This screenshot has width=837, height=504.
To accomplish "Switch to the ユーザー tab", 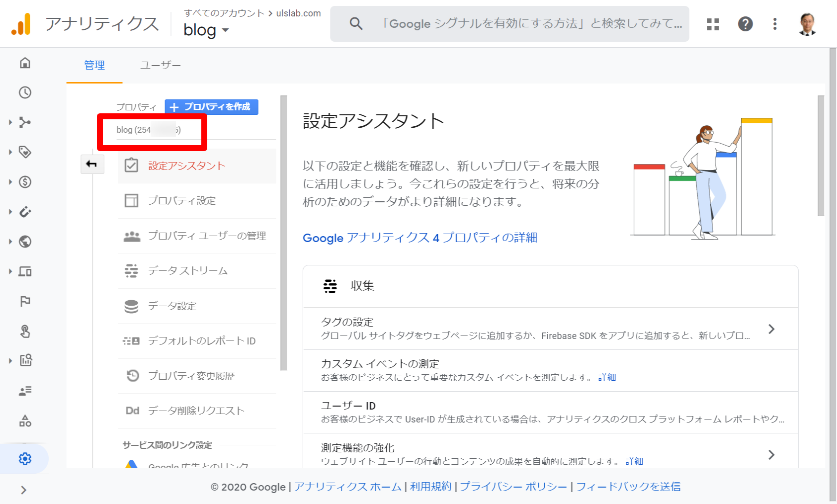I will (x=160, y=65).
